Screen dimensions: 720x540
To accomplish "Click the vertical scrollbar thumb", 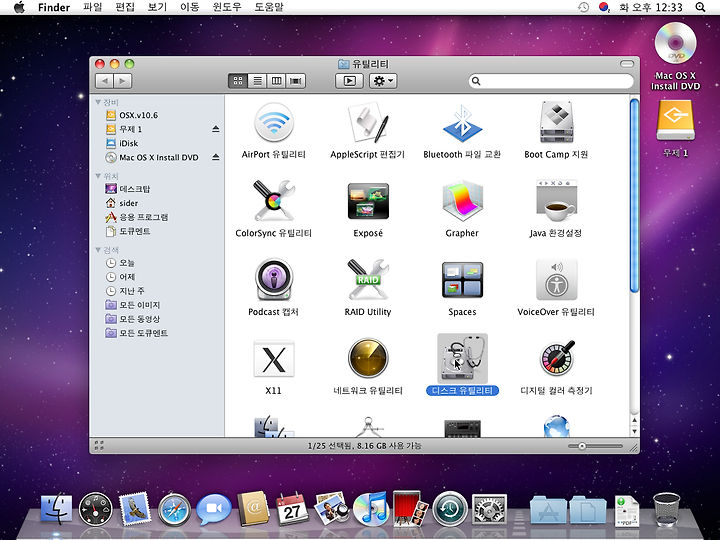I will pos(634,196).
